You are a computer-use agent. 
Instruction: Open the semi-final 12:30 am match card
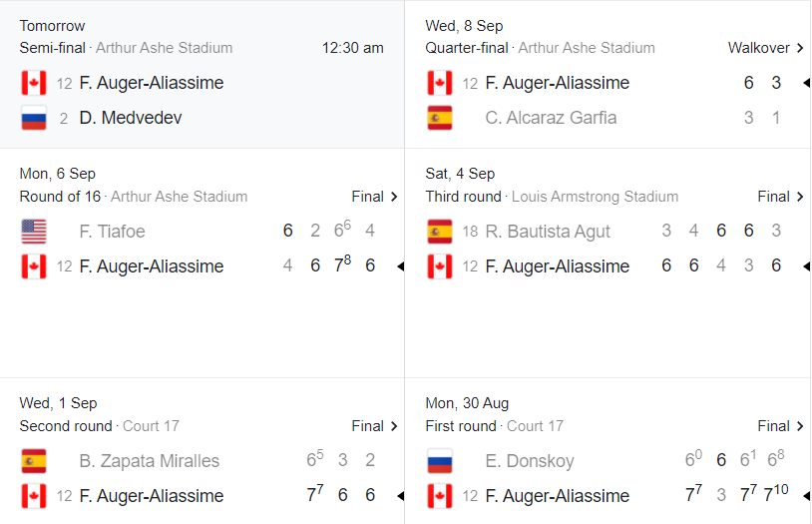point(202,74)
